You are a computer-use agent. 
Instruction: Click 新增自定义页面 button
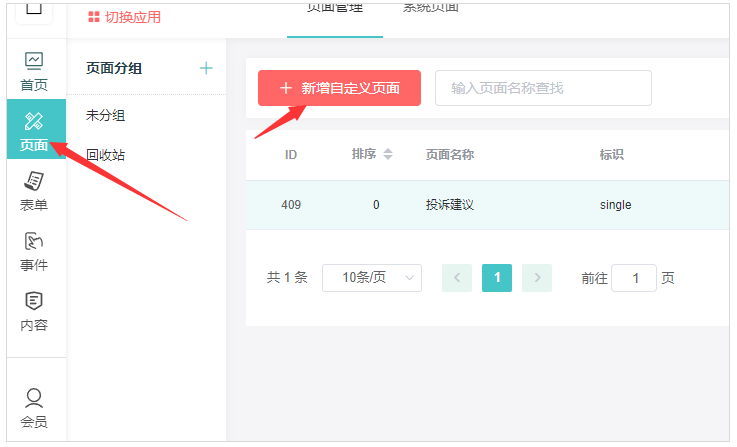[x=339, y=88]
